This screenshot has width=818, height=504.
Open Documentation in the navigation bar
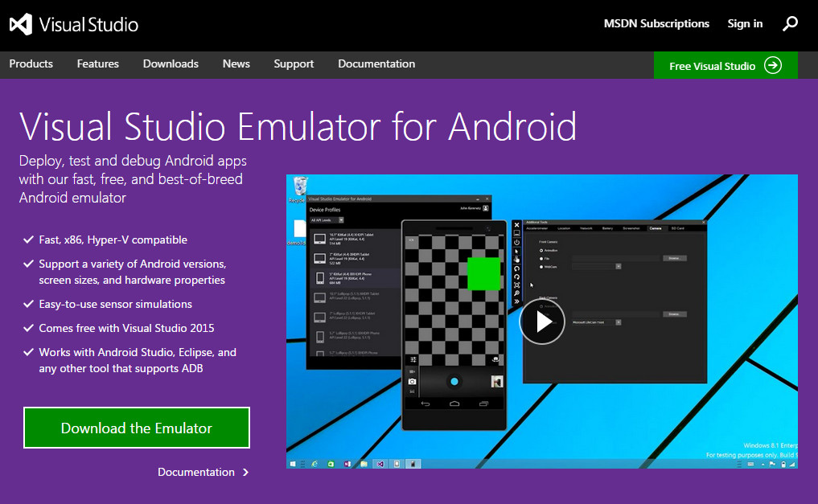pyautogui.click(x=376, y=64)
